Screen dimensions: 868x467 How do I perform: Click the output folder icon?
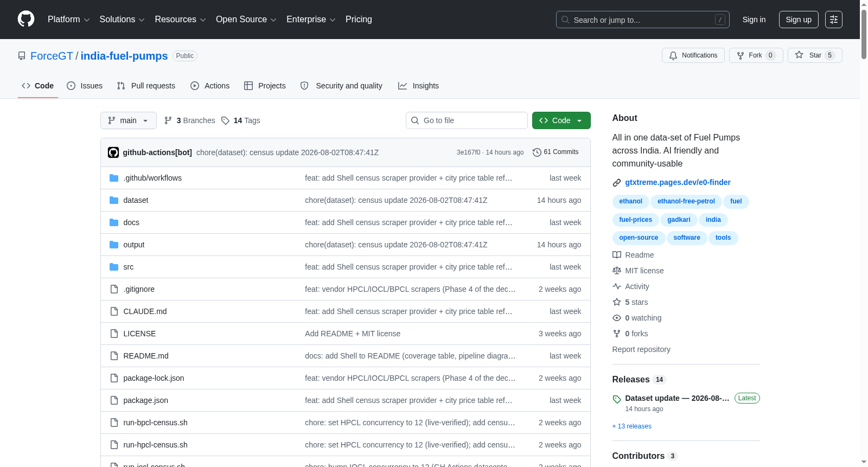pos(114,245)
